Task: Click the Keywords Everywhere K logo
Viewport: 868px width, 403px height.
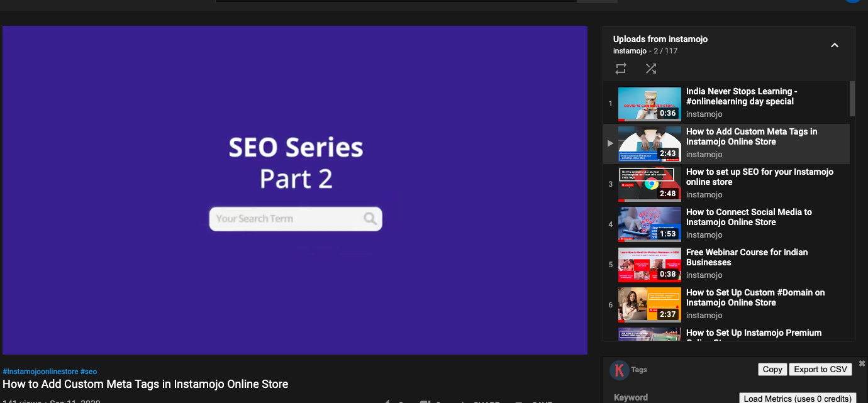Action: 619,370
